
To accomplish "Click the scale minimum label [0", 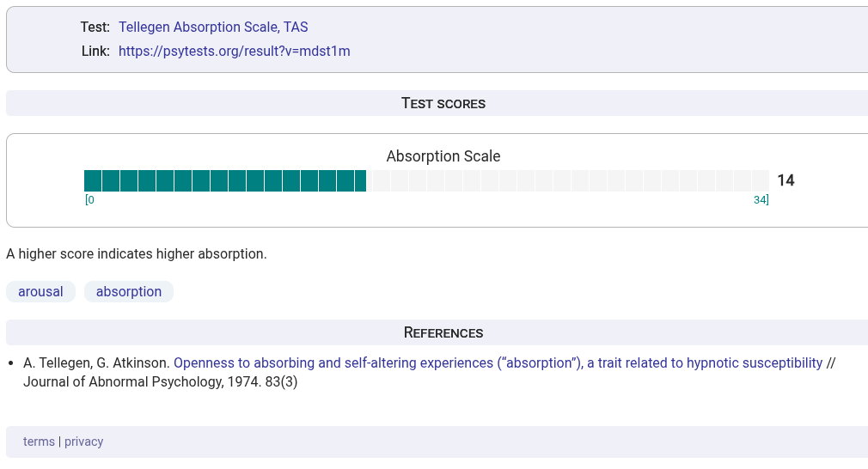I will (x=89, y=199).
